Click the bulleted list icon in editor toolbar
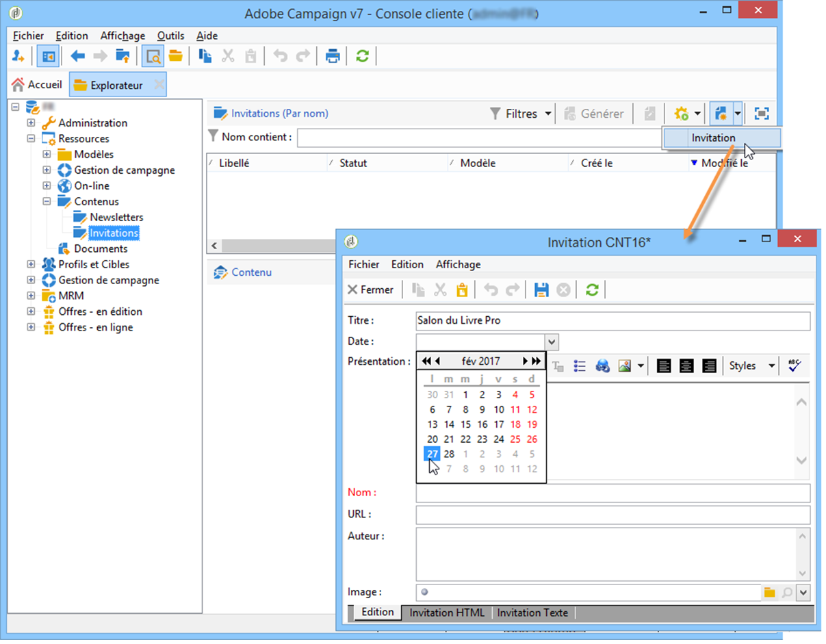This screenshot has height=644, width=826. 580,366
